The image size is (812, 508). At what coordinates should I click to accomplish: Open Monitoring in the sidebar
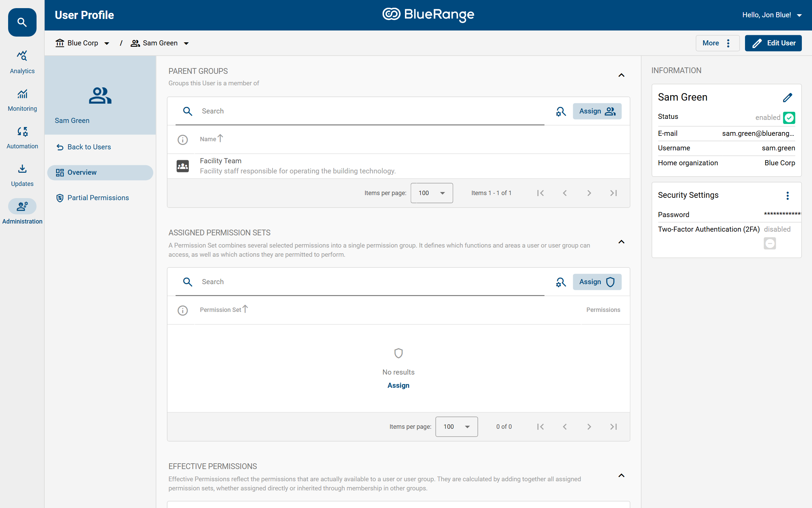pos(22,100)
